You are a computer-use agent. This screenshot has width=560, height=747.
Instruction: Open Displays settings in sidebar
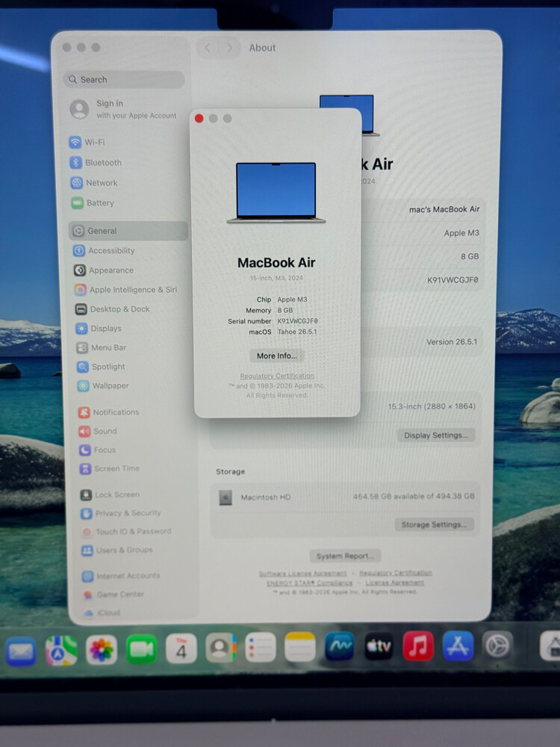99,328
